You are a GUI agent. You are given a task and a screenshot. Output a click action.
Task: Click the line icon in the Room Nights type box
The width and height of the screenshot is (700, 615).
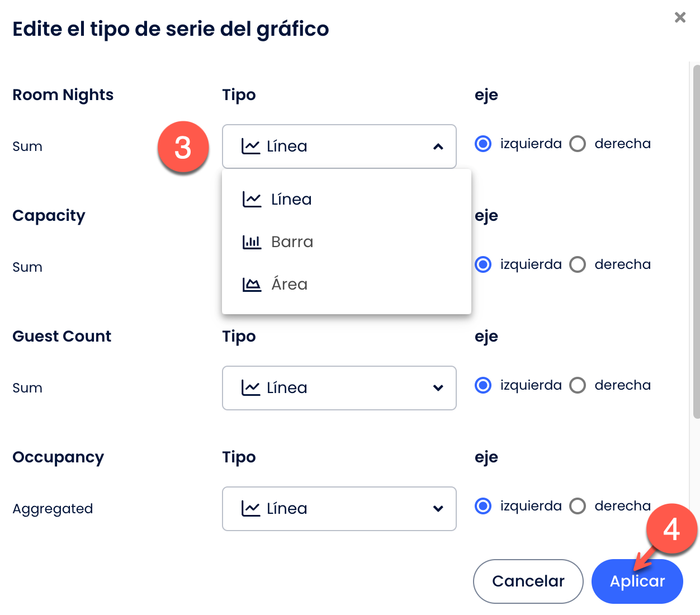click(x=250, y=146)
